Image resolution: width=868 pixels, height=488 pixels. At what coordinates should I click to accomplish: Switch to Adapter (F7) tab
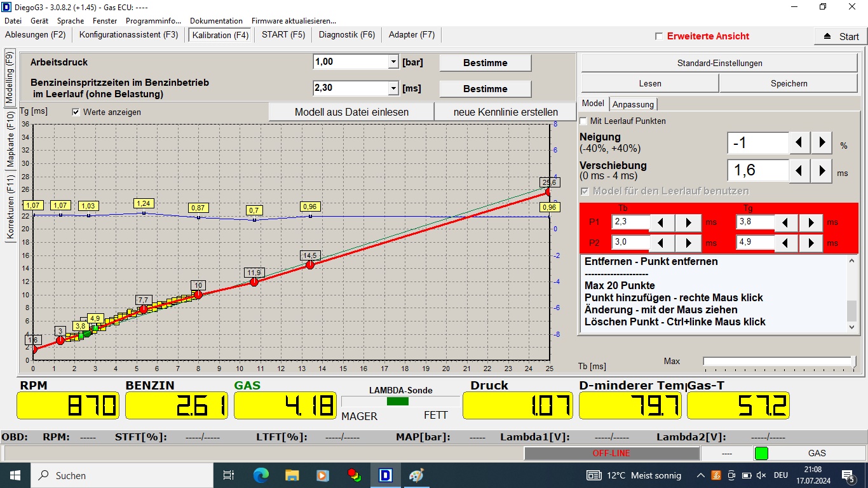[x=412, y=35]
